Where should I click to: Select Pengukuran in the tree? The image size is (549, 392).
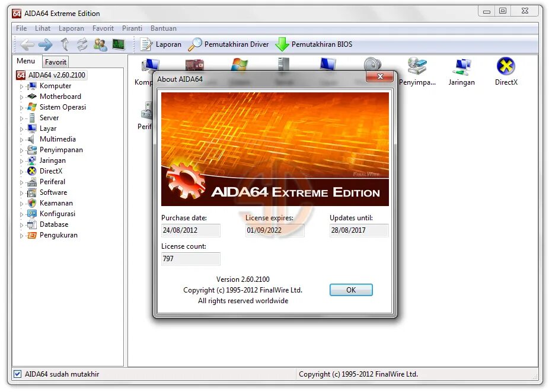59,235
